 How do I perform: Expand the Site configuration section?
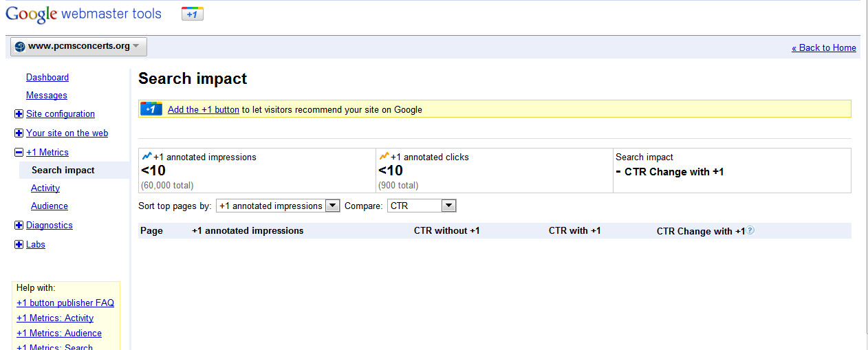pyautogui.click(x=19, y=114)
